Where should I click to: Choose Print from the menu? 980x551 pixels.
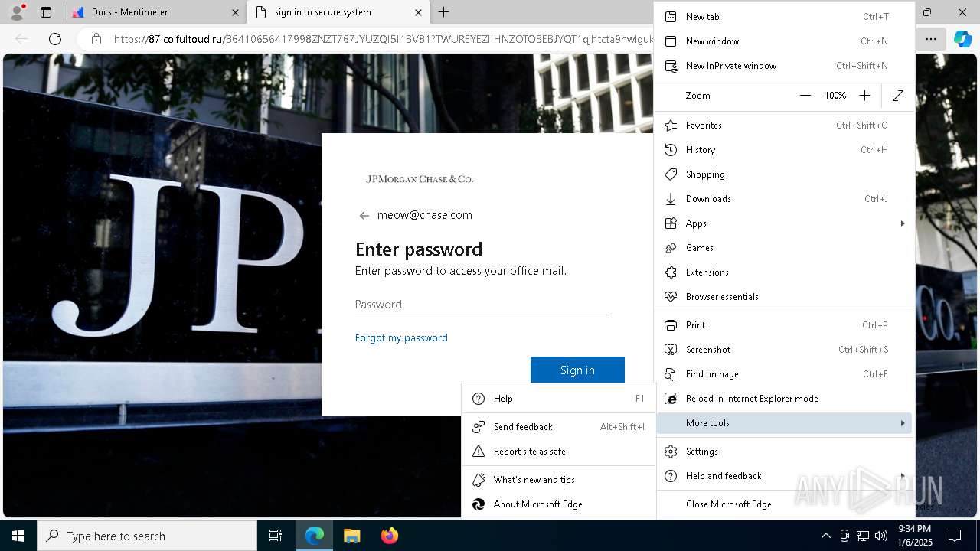[x=785, y=325]
